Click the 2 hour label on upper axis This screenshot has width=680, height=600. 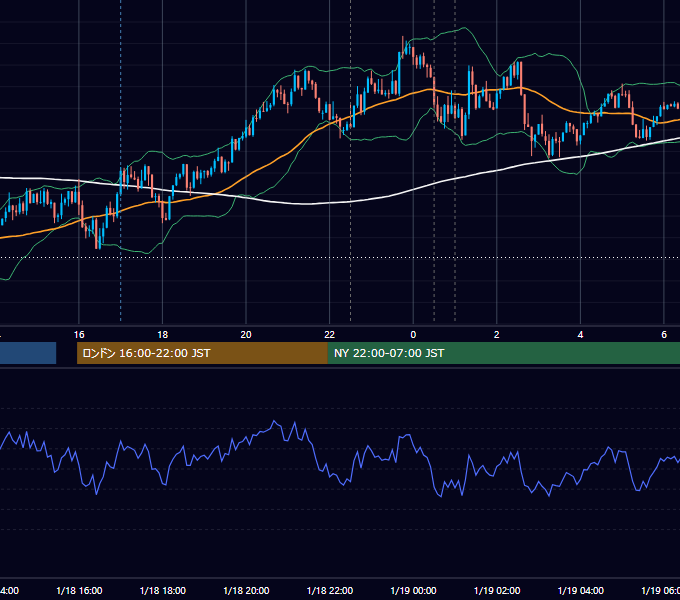[497, 335]
